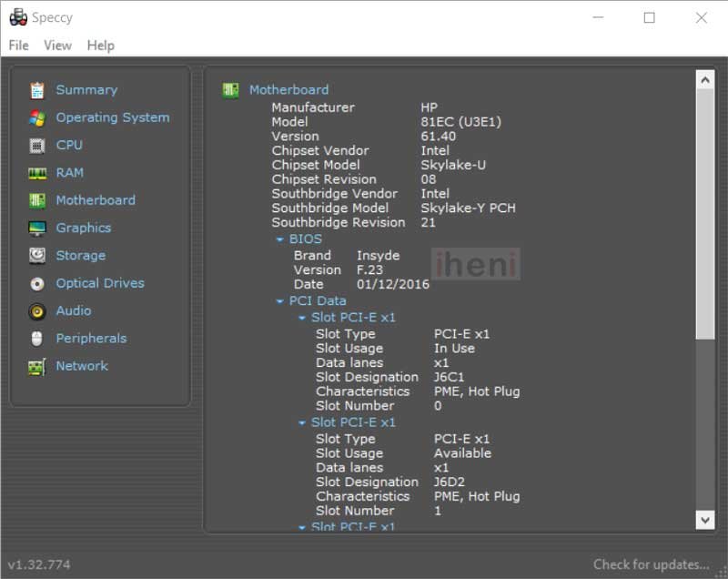
Task: Click the Motherboard header icon in main panel
Action: [x=231, y=89]
